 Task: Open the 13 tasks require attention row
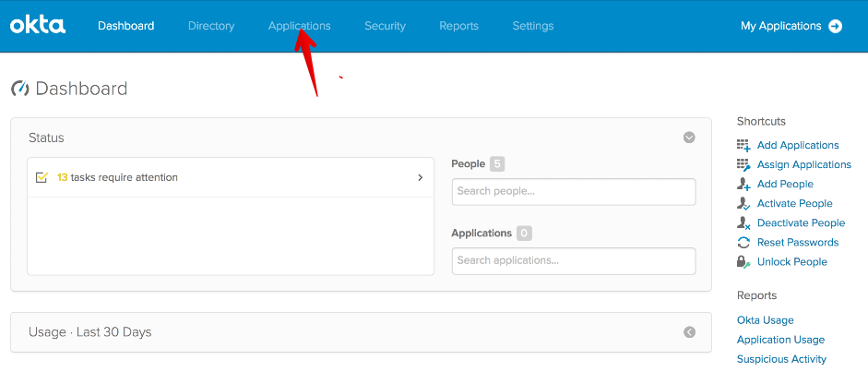[231, 178]
